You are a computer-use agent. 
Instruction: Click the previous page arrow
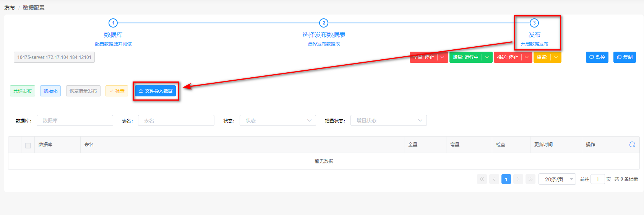click(x=494, y=179)
